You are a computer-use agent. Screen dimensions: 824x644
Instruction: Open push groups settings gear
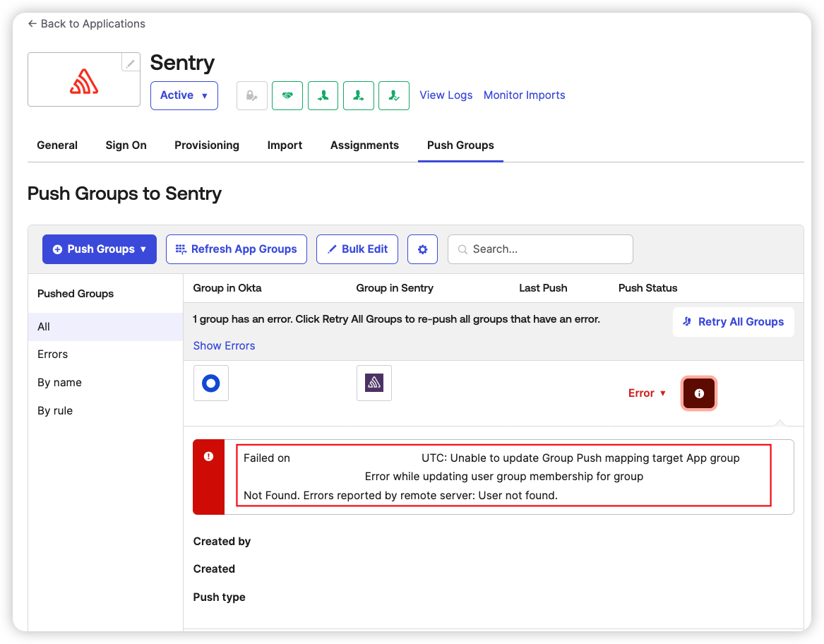422,249
